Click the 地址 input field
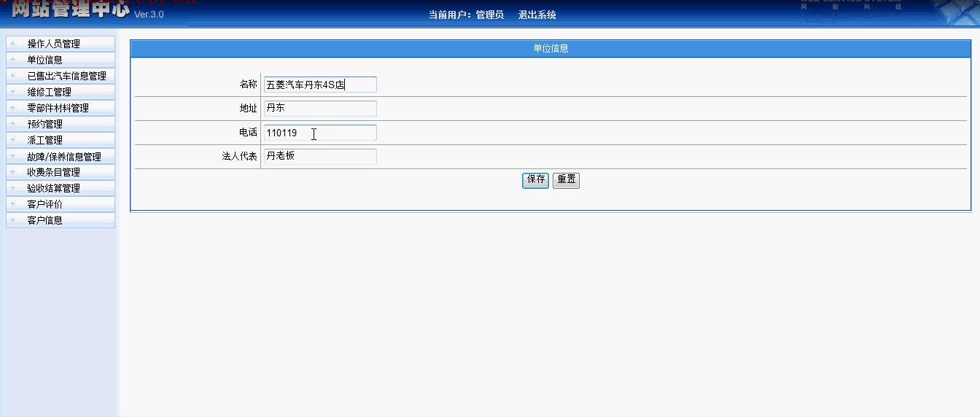Screen dimensions: 980x417 (320, 109)
